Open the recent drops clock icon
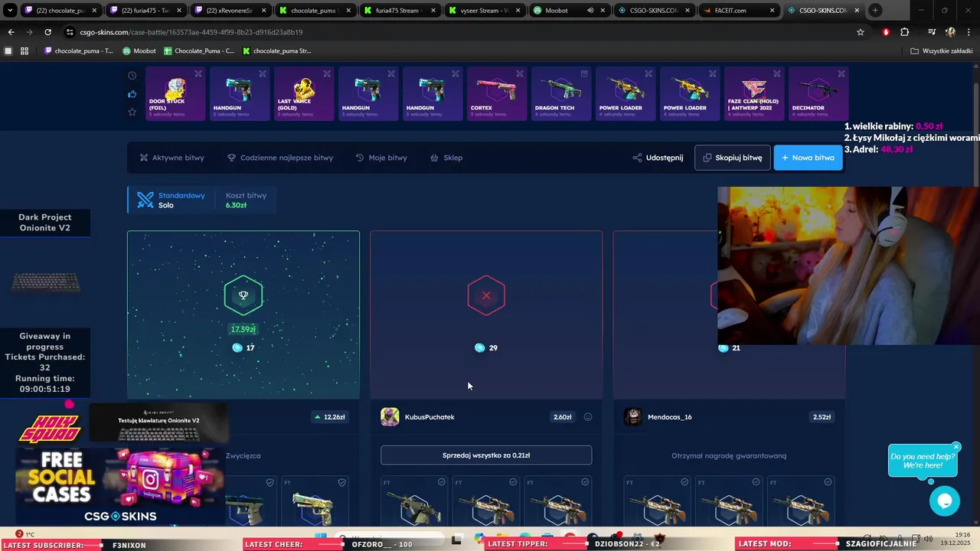980x551 pixels. pos(132,76)
